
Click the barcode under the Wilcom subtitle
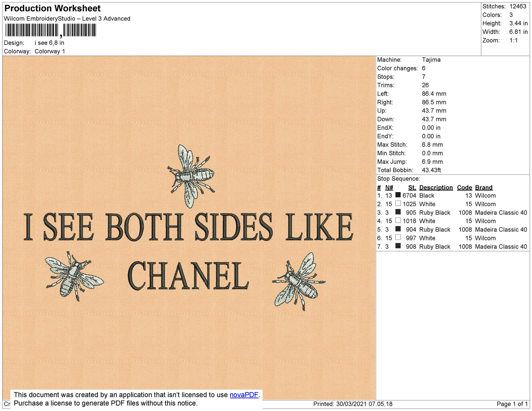click(51, 31)
